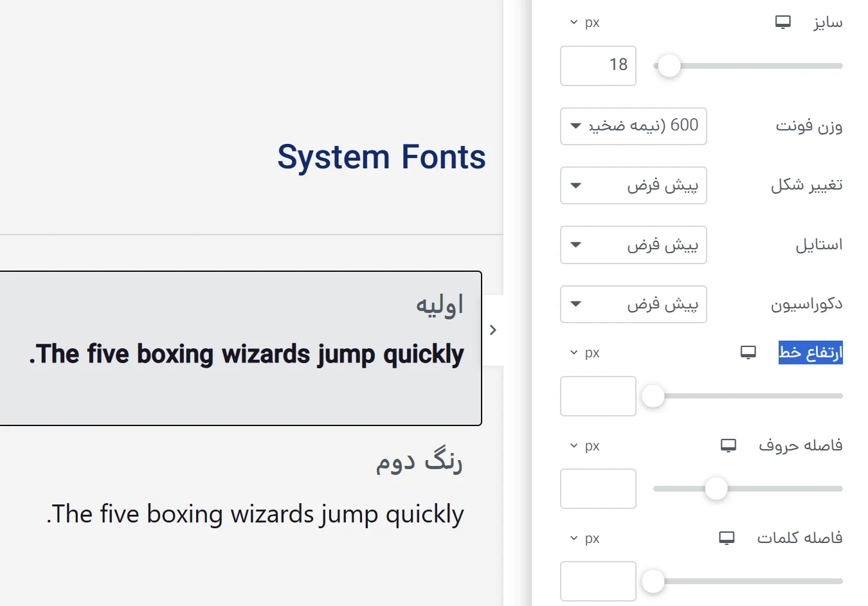Open the px unit selector for فاصله حروف
The image size is (868, 606).
point(583,445)
